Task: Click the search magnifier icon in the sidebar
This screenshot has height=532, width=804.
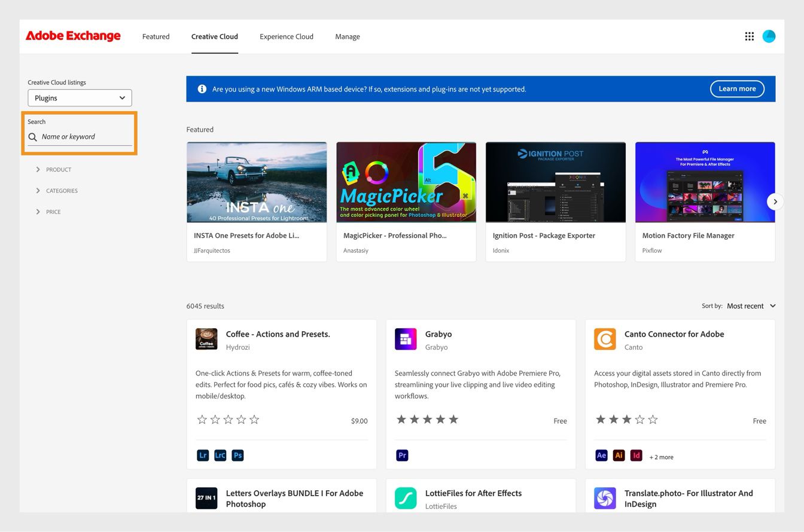Action: [x=33, y=137]
